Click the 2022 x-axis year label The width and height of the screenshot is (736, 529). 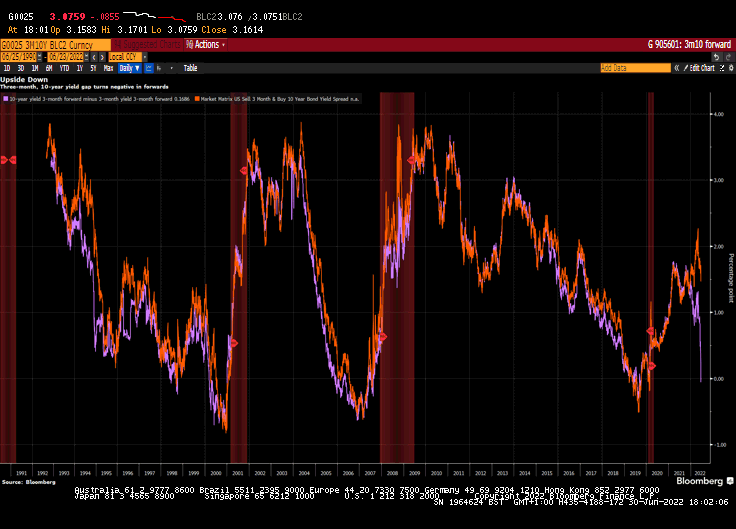tap(699, 473)
